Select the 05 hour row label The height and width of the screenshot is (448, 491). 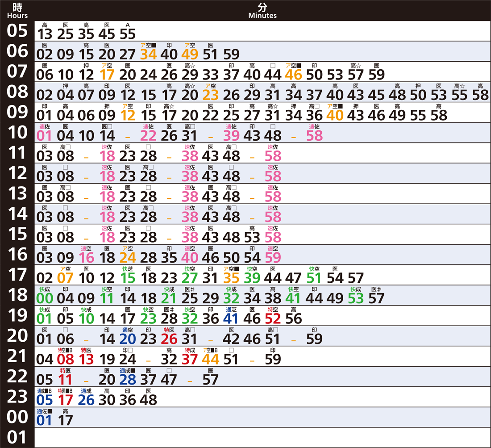point(17,32)
